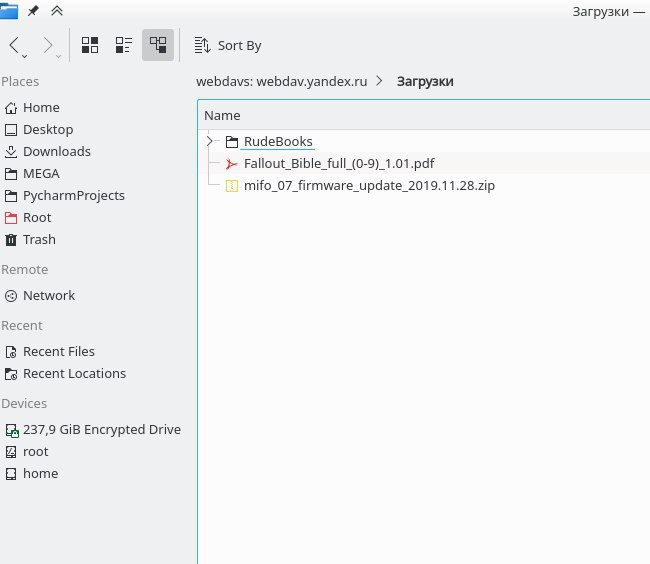
Task: Click the Downloads arrow icon
Action: tap(11, 152)
